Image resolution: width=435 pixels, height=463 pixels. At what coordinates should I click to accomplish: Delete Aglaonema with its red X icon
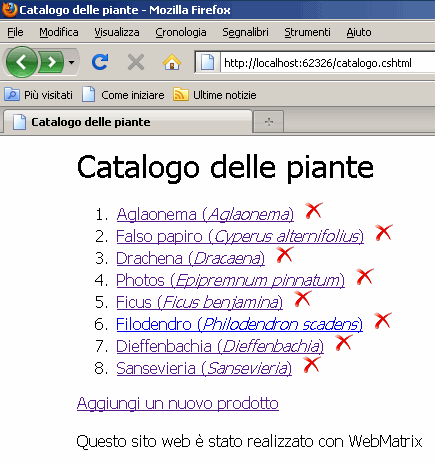click(x=314, y=211)
